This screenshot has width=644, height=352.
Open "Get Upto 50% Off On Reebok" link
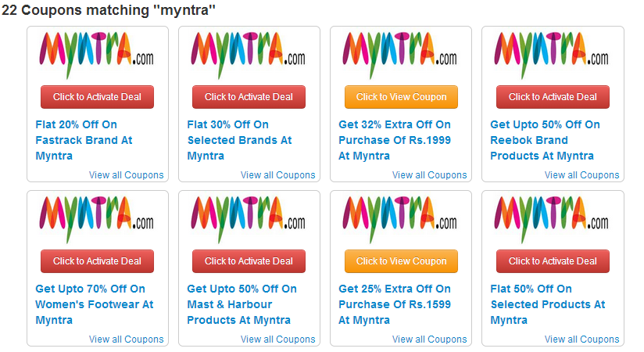point(545,140)
